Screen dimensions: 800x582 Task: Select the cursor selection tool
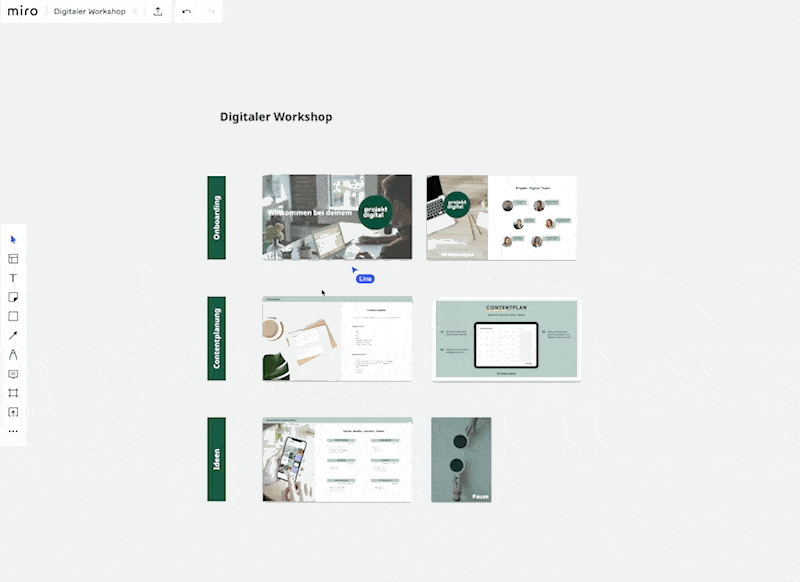tap(13, 239)
